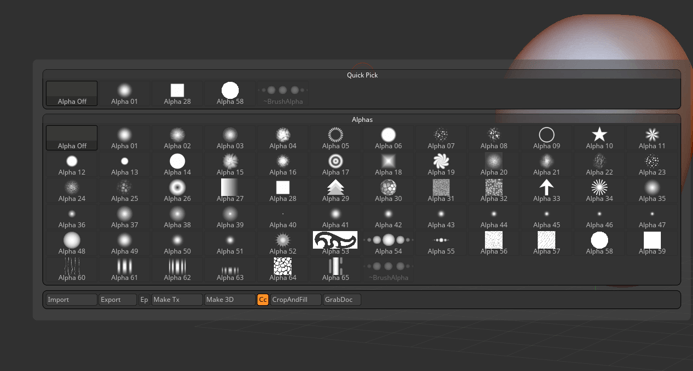Select the Alpha 26 donut alpha
This screenshot has width=693, height=371.
coord(177,191)
